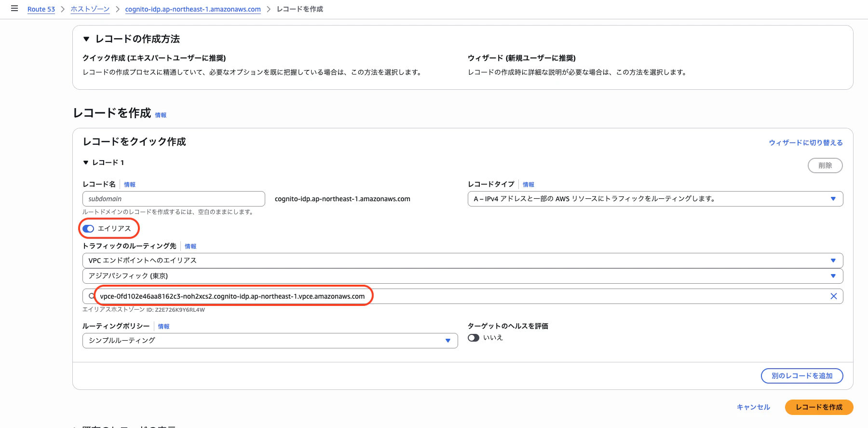
Task: Click the キャンセル button
Action: click(x=753, y=407)
